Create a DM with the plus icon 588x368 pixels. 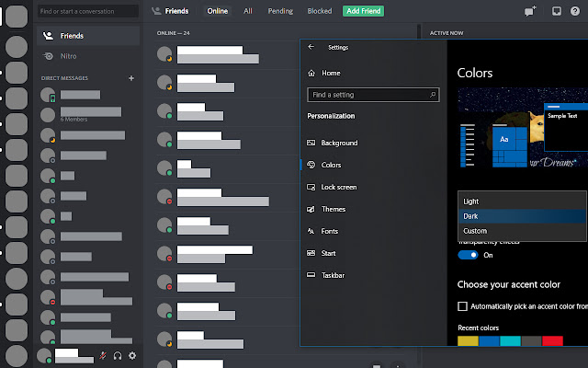point(131,78)
